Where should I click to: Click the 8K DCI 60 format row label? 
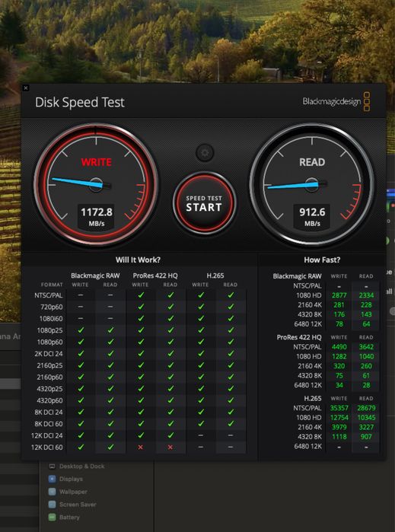click(49, 424)
